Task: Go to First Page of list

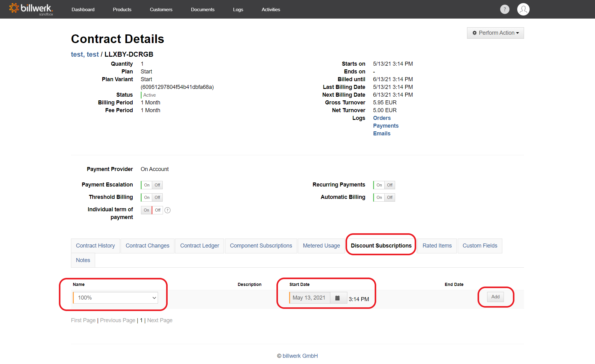Action: 83,320
